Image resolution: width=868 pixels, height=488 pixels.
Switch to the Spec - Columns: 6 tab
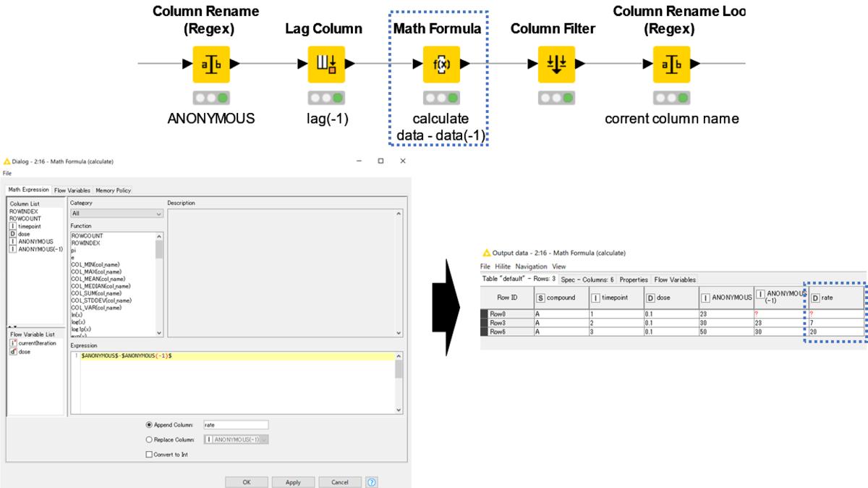(x=587, y=279)
